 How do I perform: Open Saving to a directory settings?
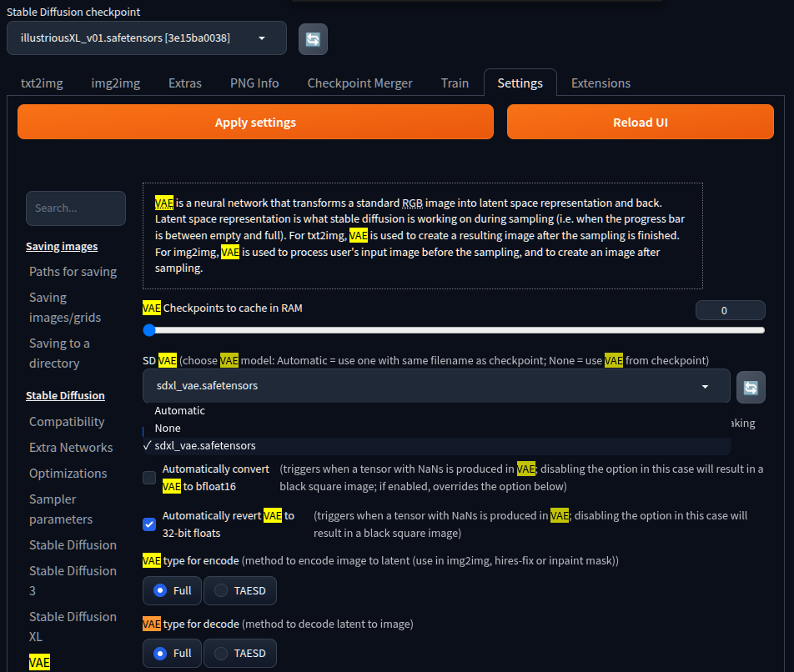point(59,354)
